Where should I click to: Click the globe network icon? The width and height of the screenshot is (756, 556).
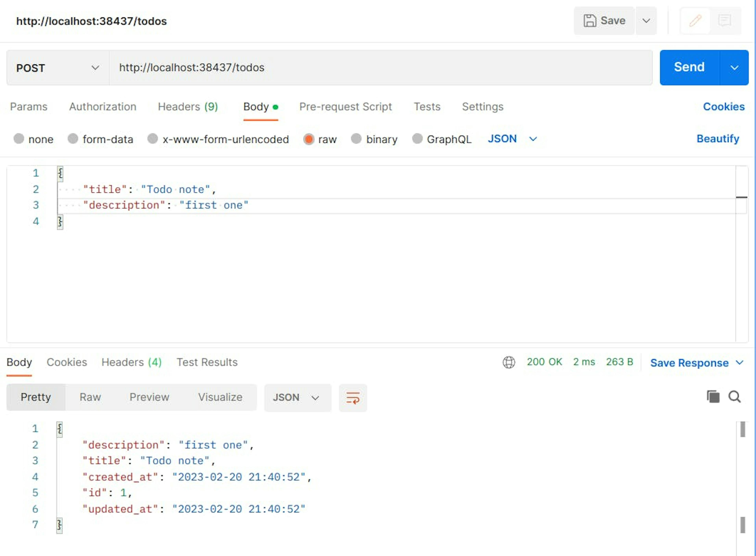(x=509, y=362)
